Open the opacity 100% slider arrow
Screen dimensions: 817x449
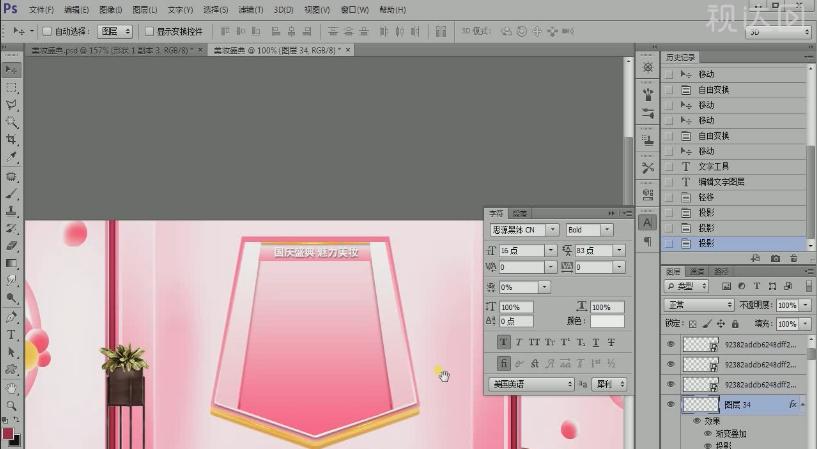pyautogui.click(x=806, y=305)
